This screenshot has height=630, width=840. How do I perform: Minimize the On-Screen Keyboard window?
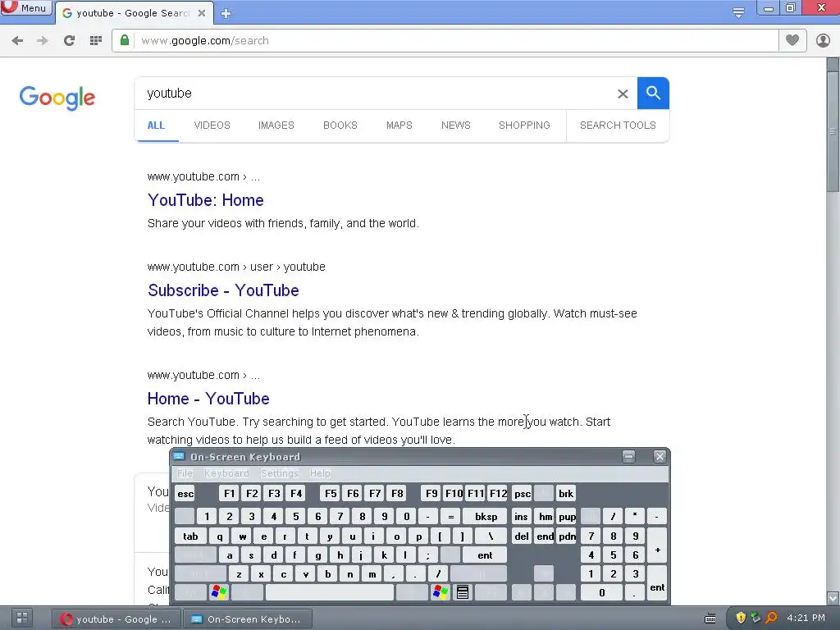(628, 456)
